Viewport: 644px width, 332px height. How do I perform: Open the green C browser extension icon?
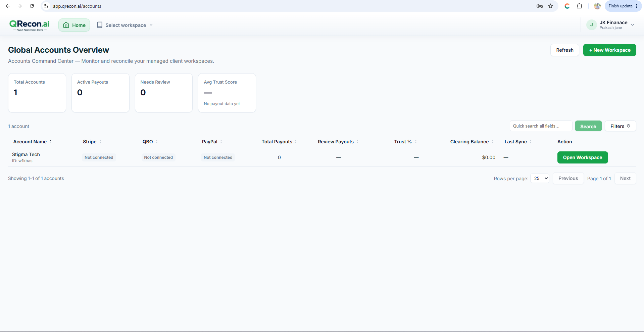567,6
